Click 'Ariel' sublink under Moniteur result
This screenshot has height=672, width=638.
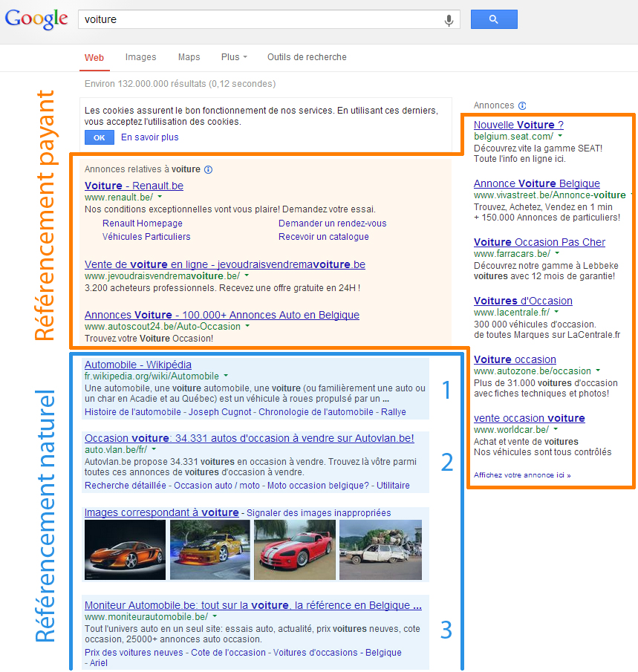point(99,663)
